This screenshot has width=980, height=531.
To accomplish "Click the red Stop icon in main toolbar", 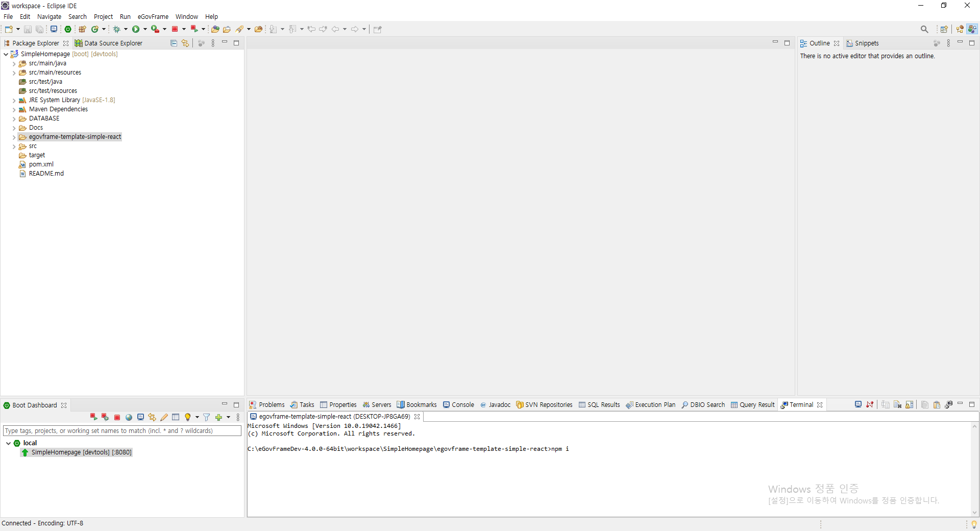I will (175, 29).
